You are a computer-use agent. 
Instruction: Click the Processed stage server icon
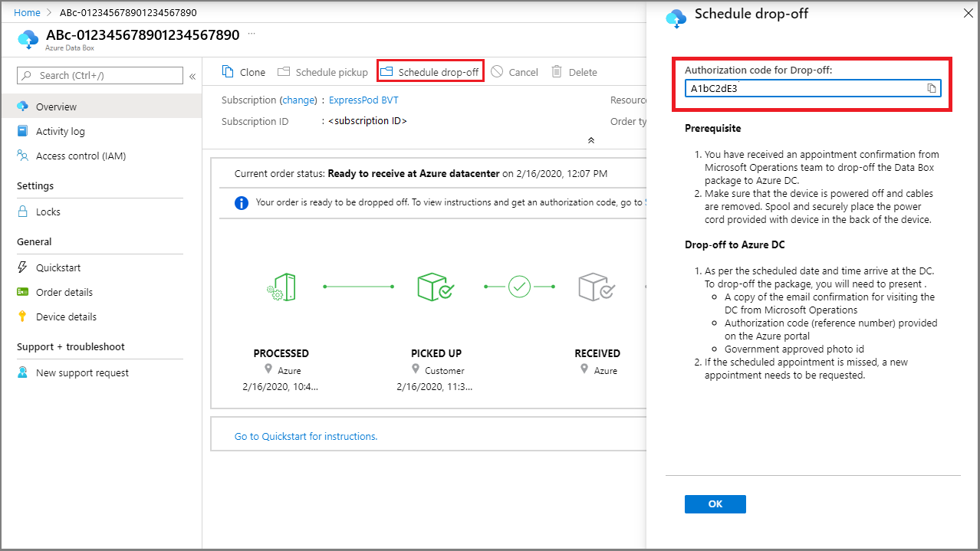pyautogui.click(x=281, y=287)
